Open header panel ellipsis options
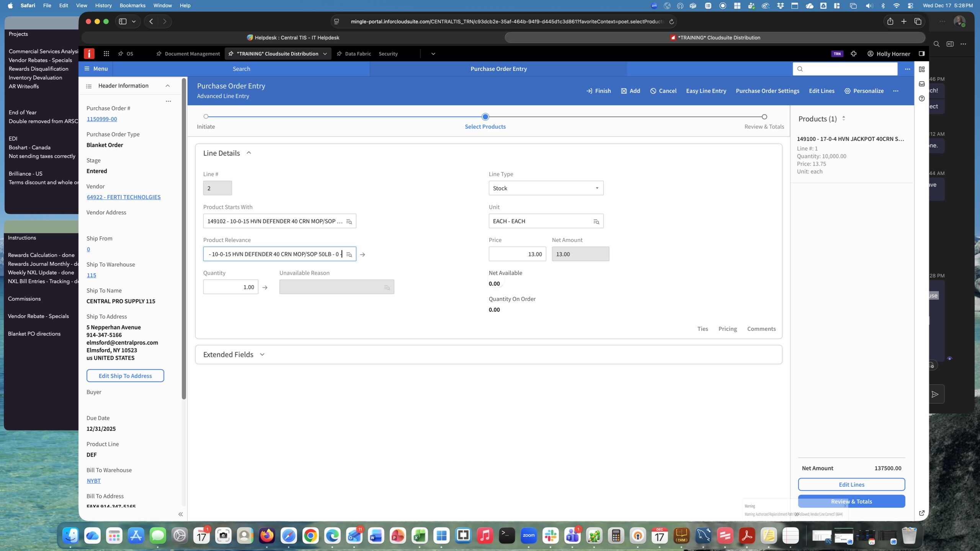This screenshot has width=980, height=551. click(x=168, y=101)
